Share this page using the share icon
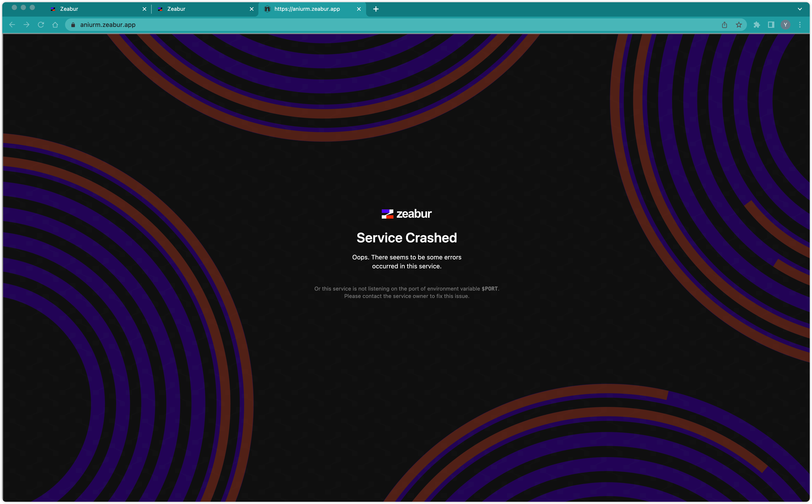 (724, 25)
